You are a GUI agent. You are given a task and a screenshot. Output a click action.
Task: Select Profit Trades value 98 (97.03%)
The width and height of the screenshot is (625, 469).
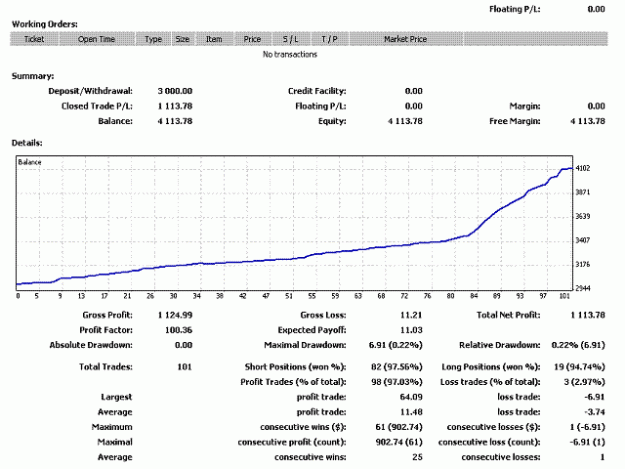396,382
